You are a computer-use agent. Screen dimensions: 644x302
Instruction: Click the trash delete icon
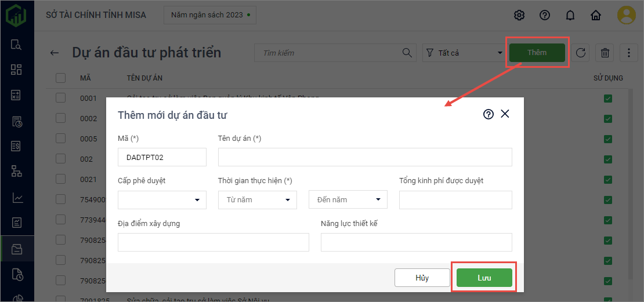[605, 53]
